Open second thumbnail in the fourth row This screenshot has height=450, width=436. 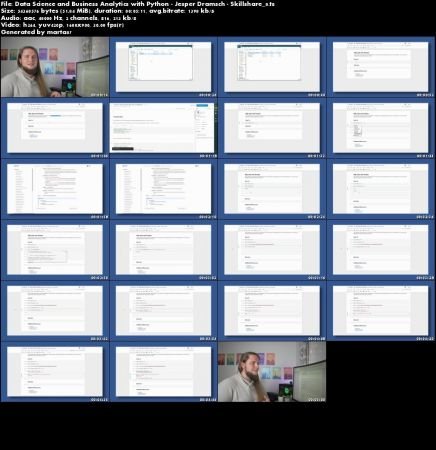(x=163, y=250)
